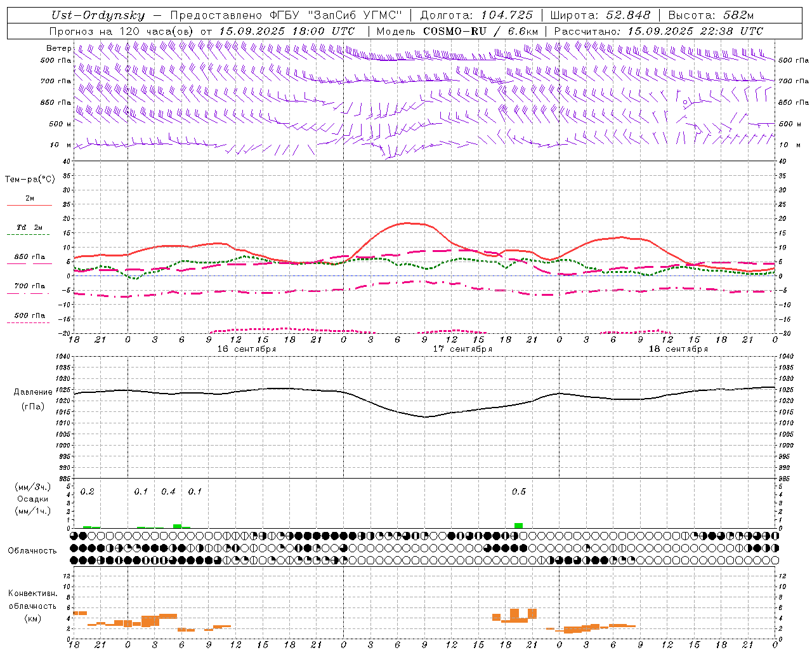Click the Давление panel label
Screen dimensions: 812x650
point(33,392)
